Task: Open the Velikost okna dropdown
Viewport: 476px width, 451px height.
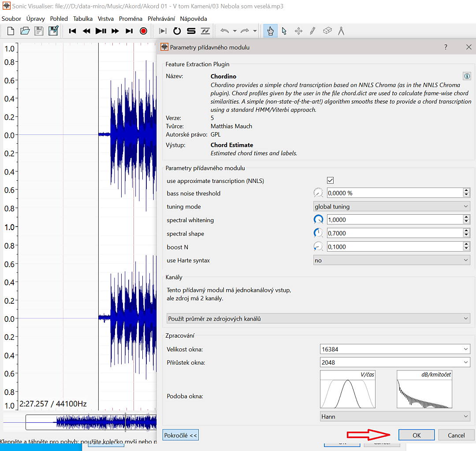Action: pyautogui.click(x=395, y=349)
